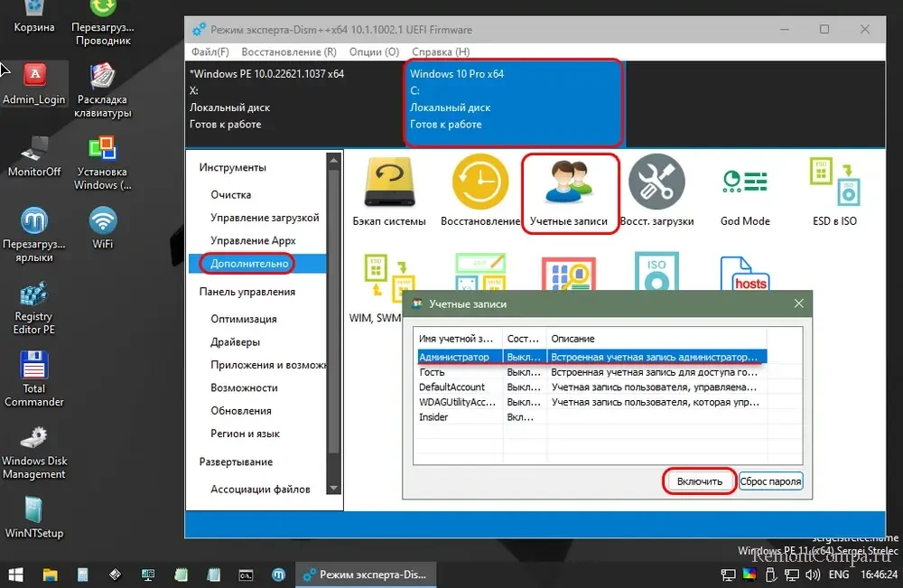903x588 pixels.
Task: Open the Справка (H) menu
Action: tap(441, 51)
